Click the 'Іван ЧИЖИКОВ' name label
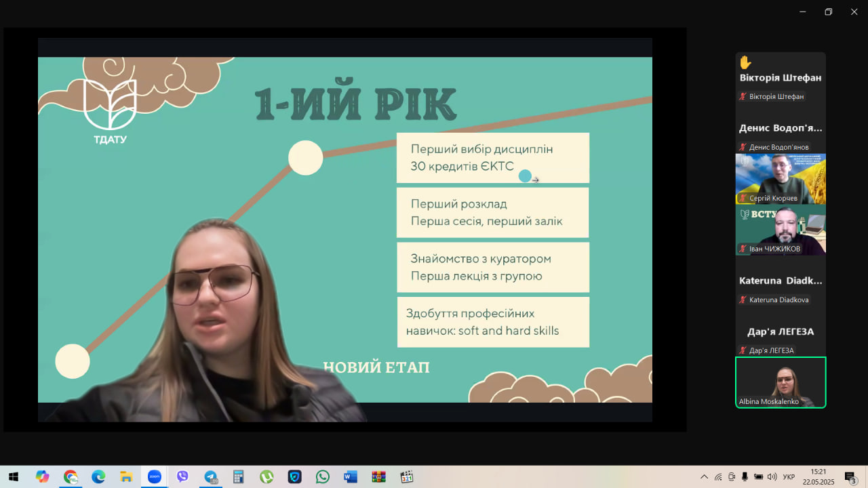 coord(774,249)
